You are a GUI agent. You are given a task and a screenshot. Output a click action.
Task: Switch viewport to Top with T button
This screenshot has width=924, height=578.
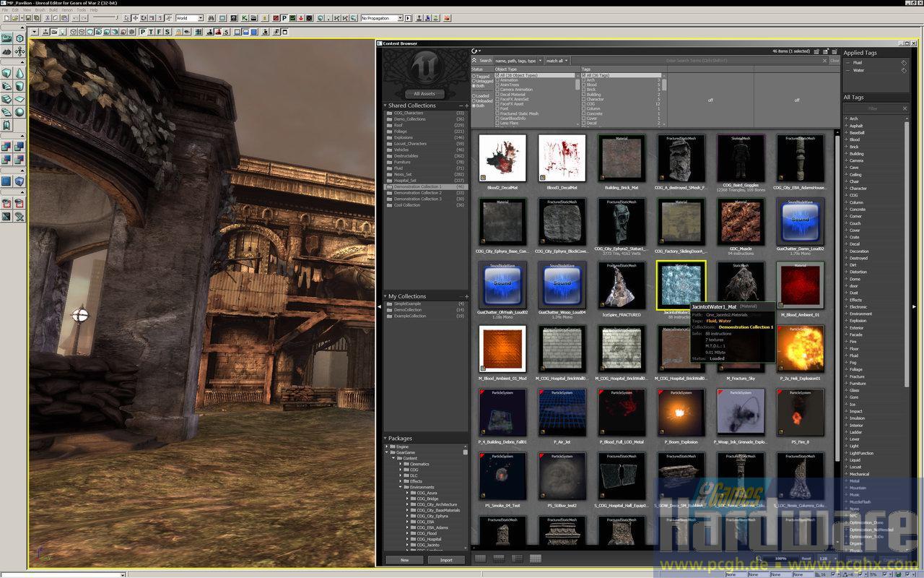pyautogui.click(x=150, y=32)
